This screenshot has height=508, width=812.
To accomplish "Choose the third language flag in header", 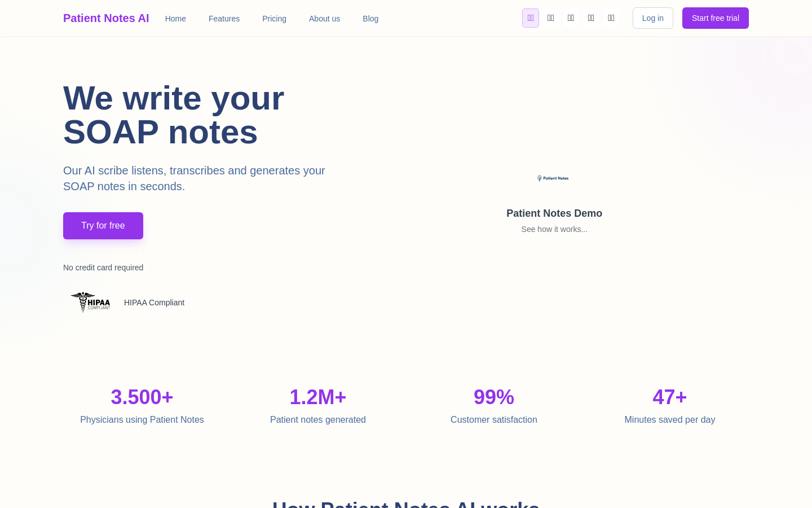I will (x=571, y=18).
